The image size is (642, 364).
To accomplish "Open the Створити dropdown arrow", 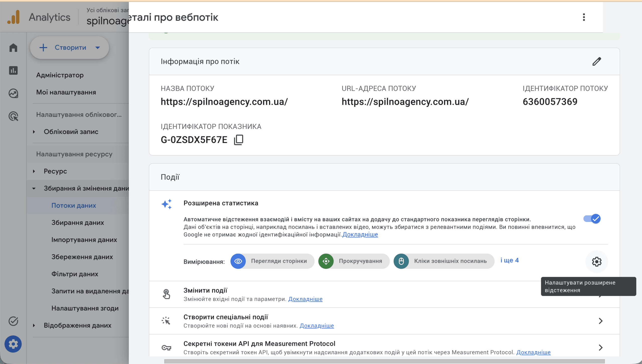I will (x=98, y=48).
